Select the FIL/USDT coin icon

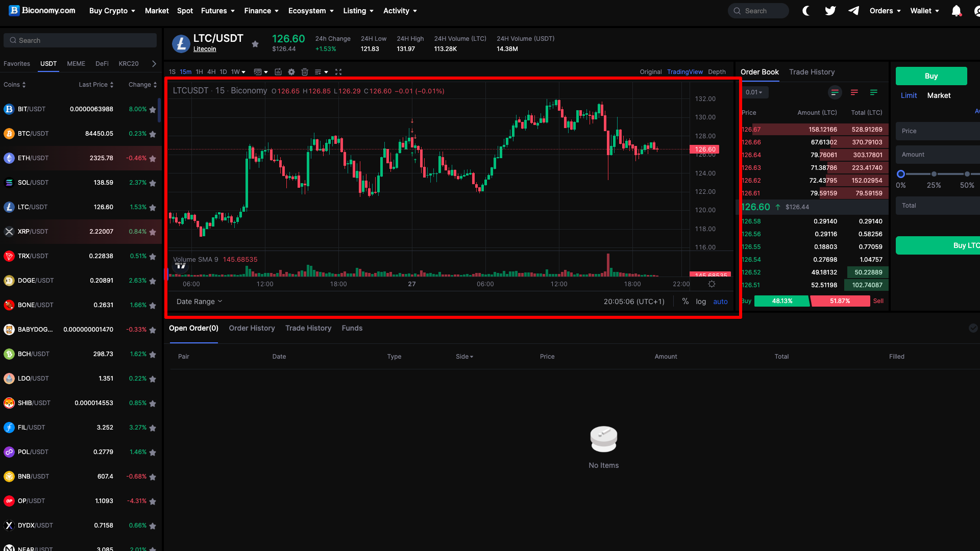(x=9, y=428)
